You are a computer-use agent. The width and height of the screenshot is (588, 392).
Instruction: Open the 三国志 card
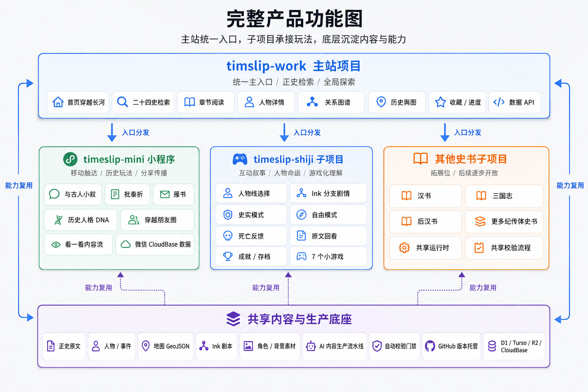[504, 196]
